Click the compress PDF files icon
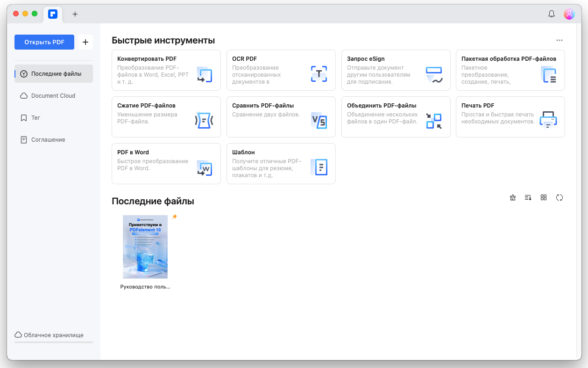 204,121
